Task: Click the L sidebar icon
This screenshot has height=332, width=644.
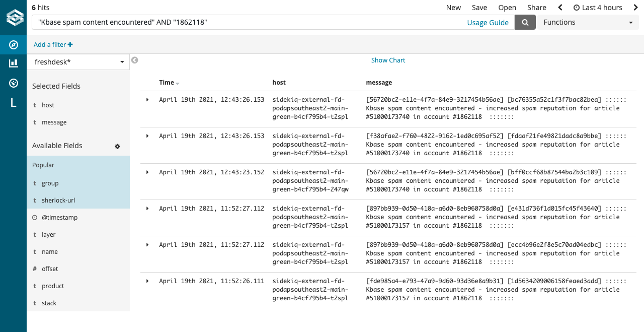Action: (14, 103)
